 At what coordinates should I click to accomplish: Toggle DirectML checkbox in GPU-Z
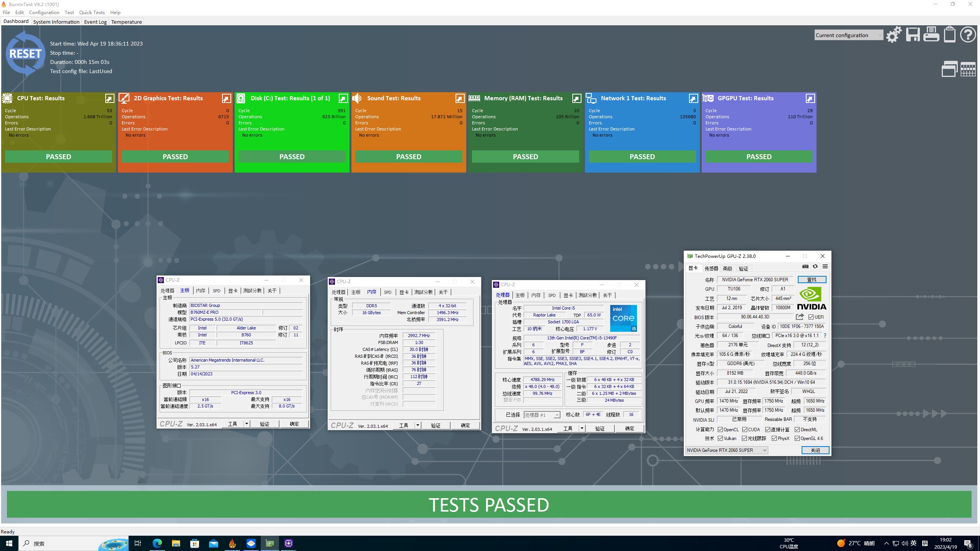(797, 430)
